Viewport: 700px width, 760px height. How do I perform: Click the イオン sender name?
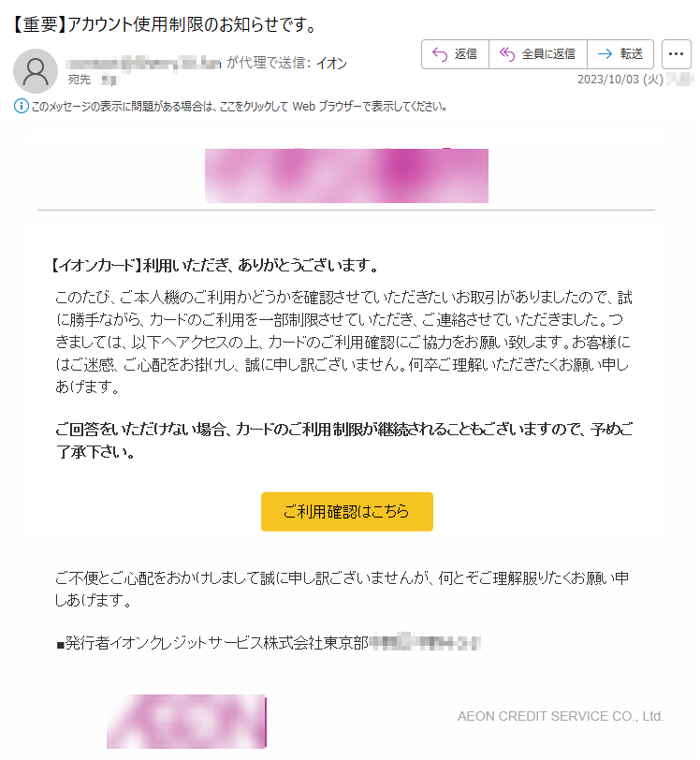(x=331, y=64)
